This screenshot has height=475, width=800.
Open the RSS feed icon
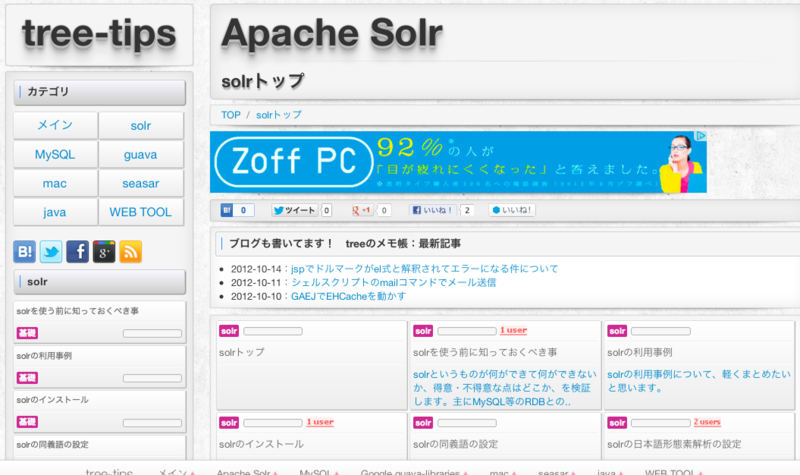point(131,252)
